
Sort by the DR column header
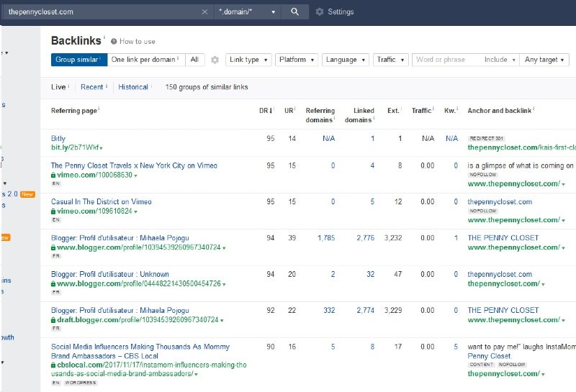pyautogui.click(x=266, y=111)
